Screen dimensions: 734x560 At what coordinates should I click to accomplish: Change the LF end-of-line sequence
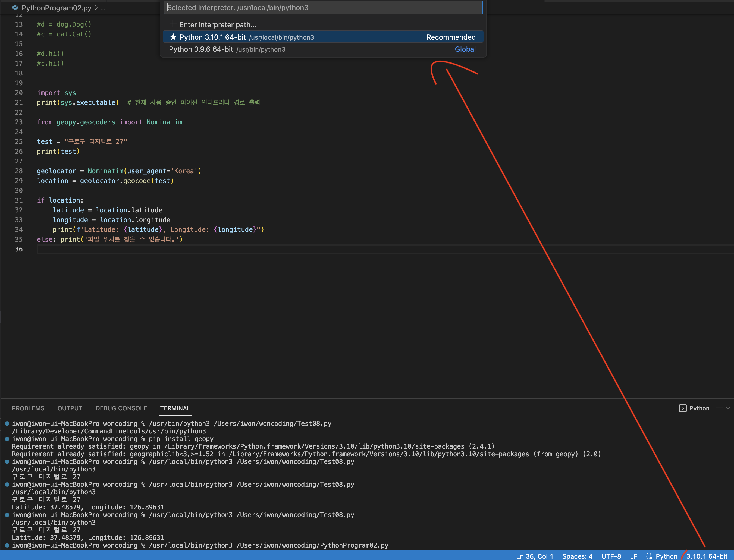[633, 556]
